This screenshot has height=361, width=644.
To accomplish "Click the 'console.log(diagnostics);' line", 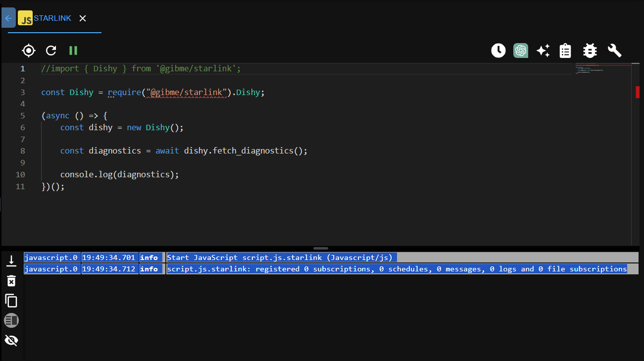I will tap(119, 174).
